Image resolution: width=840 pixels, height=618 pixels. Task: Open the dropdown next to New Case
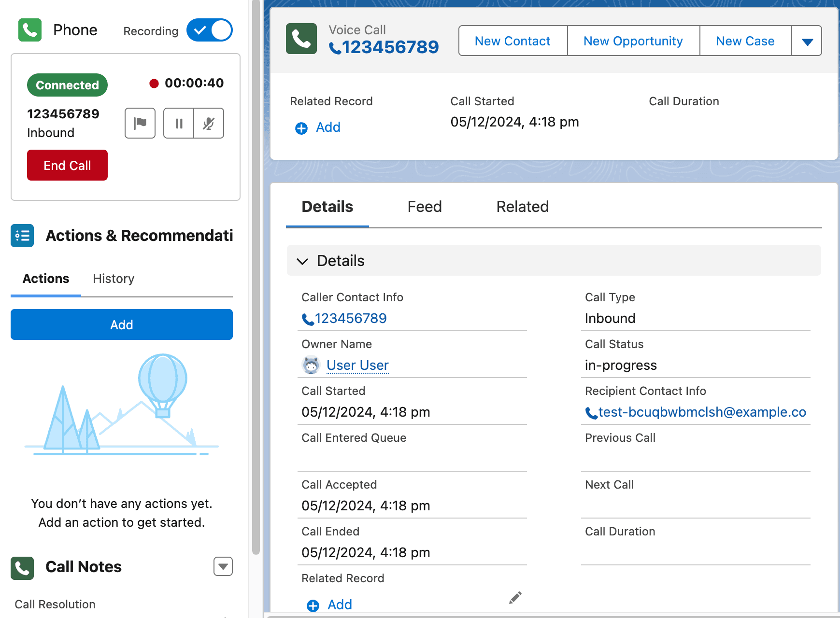point(807,41)
